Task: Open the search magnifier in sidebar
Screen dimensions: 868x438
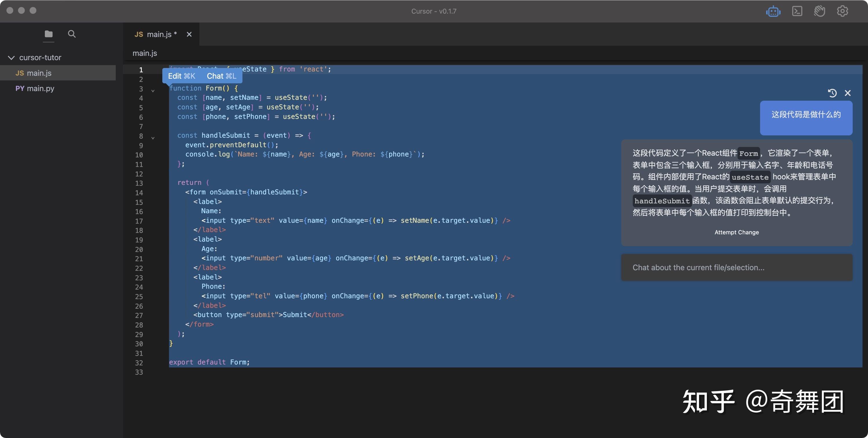Action: click(72, 34)
